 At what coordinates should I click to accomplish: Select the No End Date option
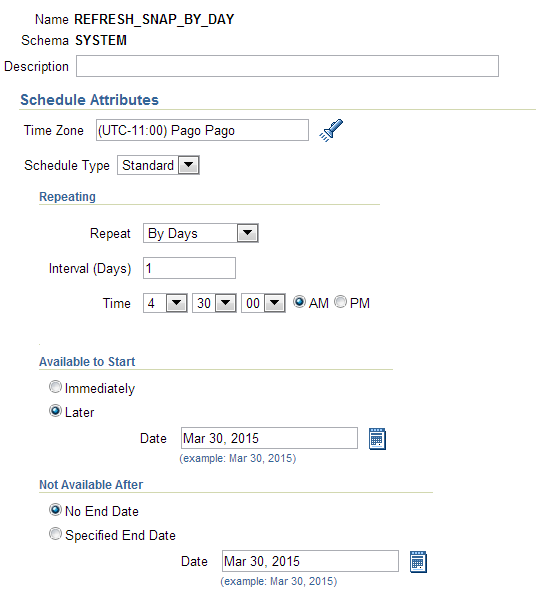(55, 510)
